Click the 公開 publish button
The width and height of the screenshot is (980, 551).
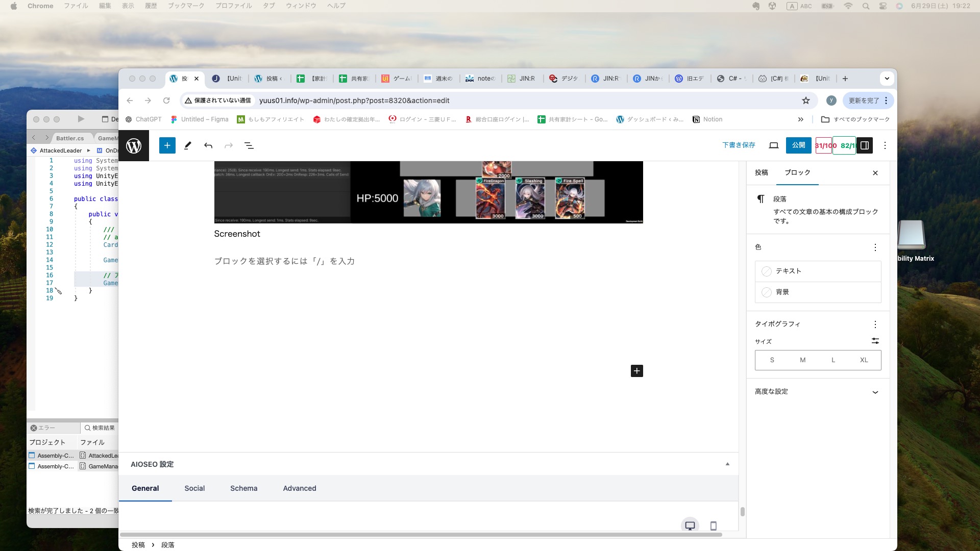[798, 145]
